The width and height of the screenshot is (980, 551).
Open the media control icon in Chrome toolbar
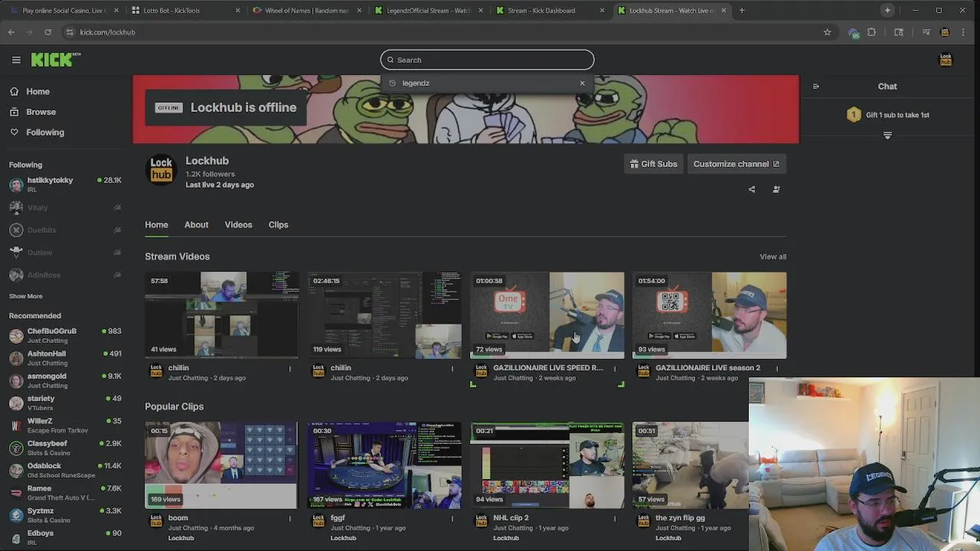[926, 32]
